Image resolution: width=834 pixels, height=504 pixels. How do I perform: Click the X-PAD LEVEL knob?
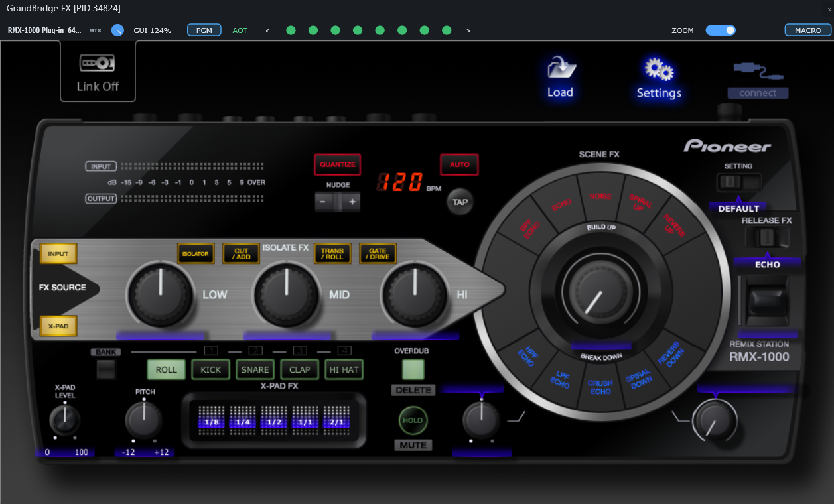point(64,419)
